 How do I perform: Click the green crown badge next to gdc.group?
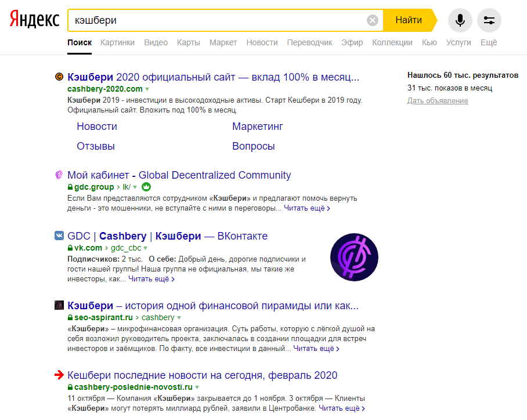pos(146,187)
